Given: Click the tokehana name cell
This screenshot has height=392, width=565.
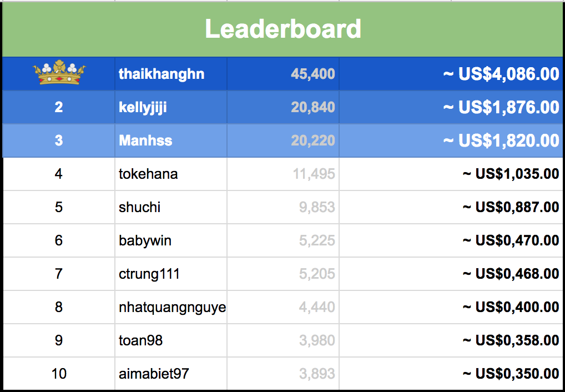Looking at the screenshot, I should pos(148,174).
